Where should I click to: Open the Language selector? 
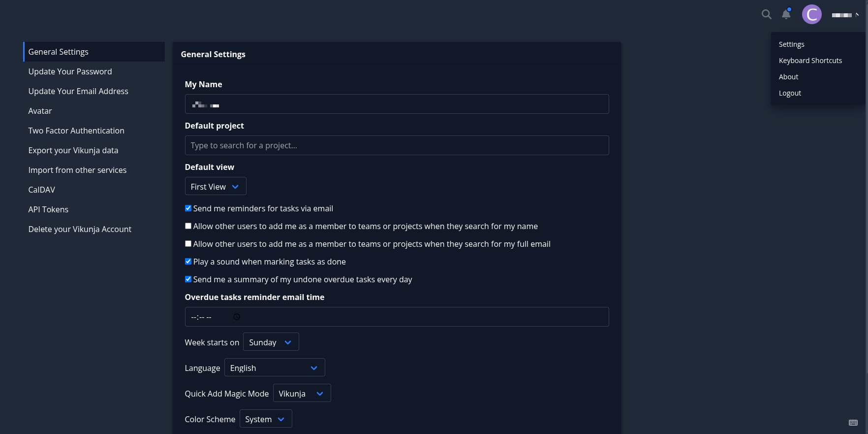(274, 368)
